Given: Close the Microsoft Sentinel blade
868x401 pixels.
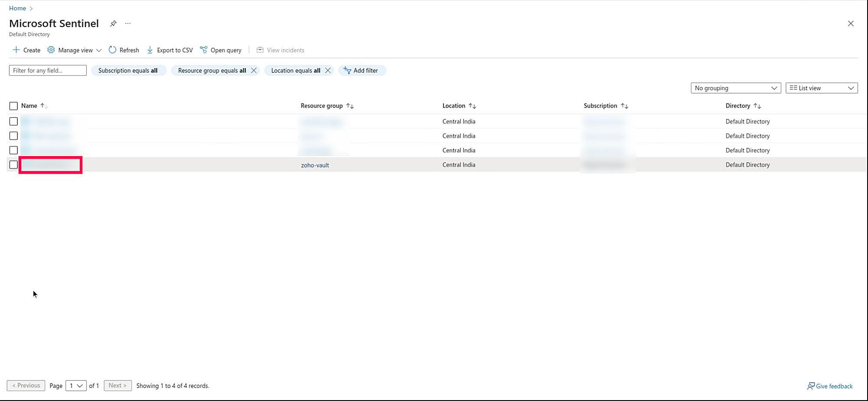Looking at the screenshot, I should (851, 23).
